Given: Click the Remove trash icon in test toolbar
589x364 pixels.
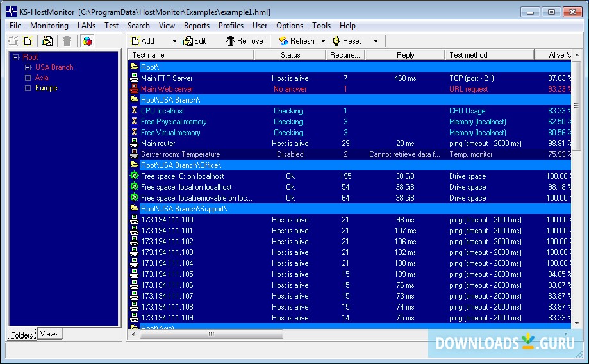Looking at the screenshot, I should pos(230,41).
